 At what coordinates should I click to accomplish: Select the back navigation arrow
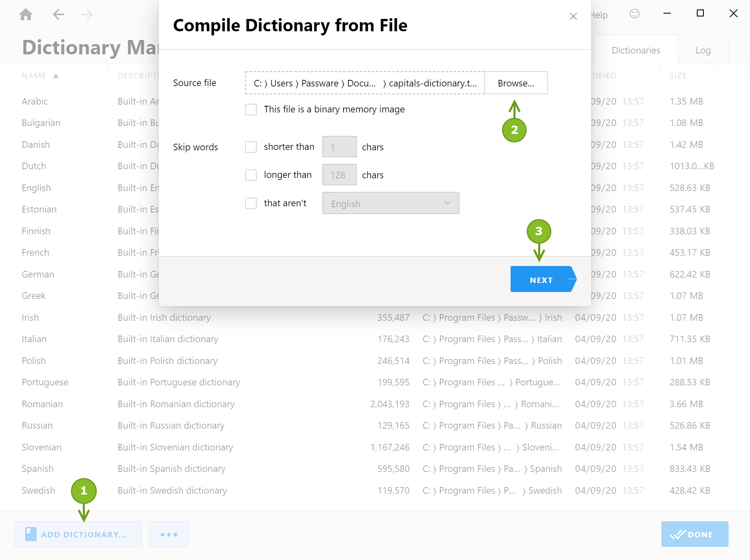[x=59, y=14]
